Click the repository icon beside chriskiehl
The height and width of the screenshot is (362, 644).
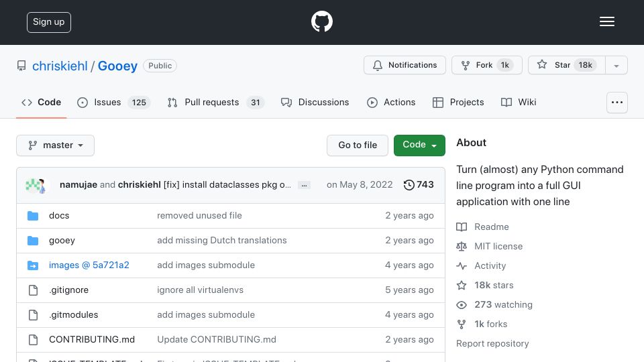point(21,66)
